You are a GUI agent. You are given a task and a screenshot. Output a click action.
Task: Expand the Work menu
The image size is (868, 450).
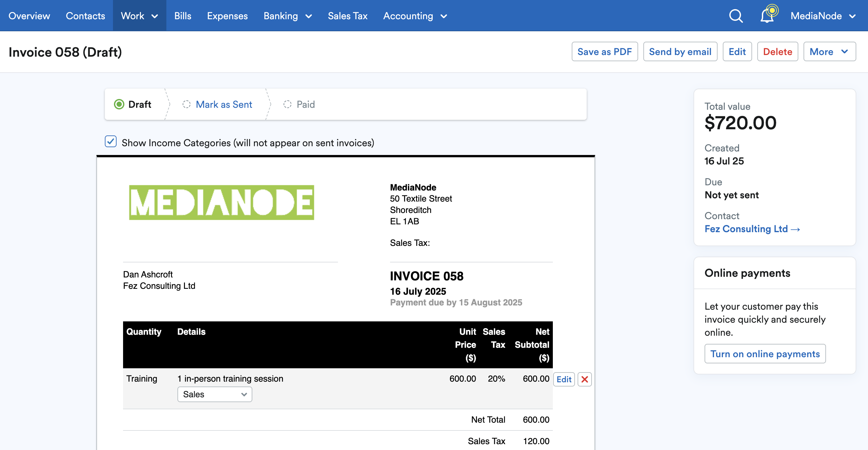[139, 16]
